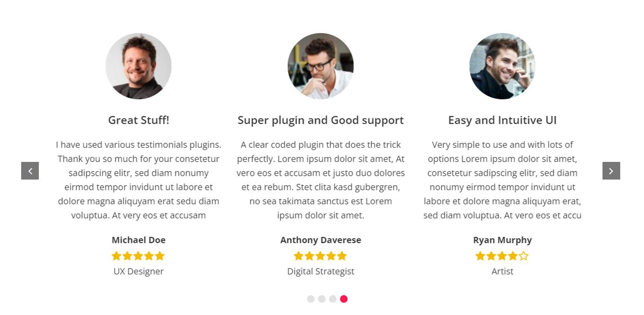
Task: Click the 'UX Designer' job title
Action: coord(138,271)
